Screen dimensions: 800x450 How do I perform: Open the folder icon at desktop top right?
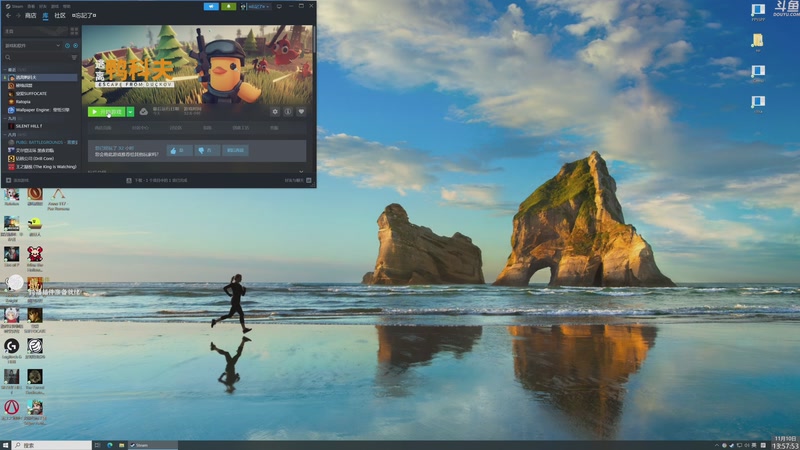[758, 42]
